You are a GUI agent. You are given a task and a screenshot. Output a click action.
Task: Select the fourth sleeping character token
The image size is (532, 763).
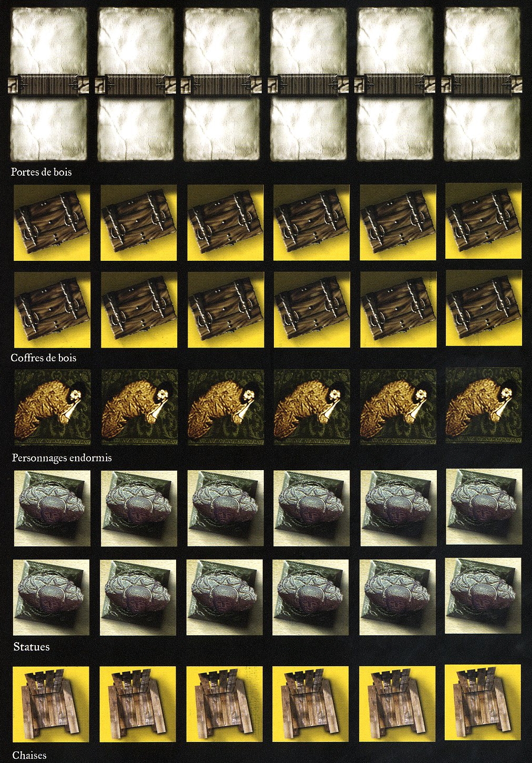click(311, 406)
